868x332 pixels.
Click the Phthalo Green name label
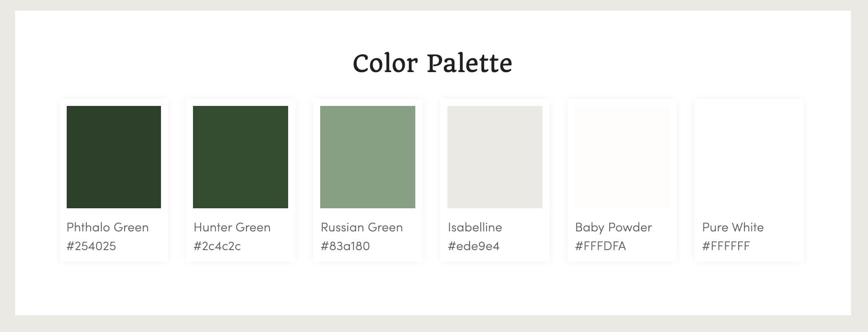click(x=108, y=227)
